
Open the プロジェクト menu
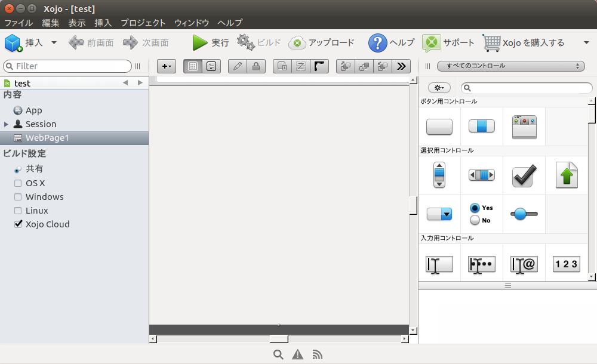click(x=143, y=23)
